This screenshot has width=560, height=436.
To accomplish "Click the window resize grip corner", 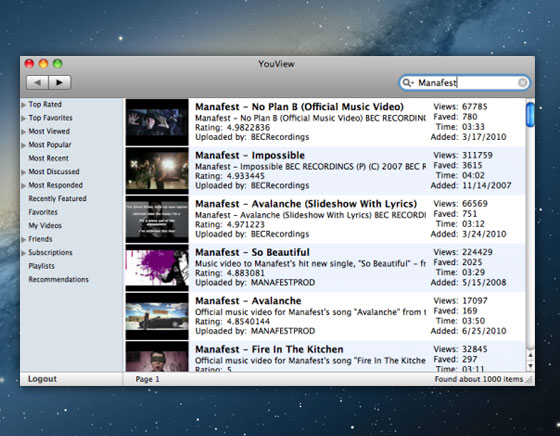I will pos(529,381).
